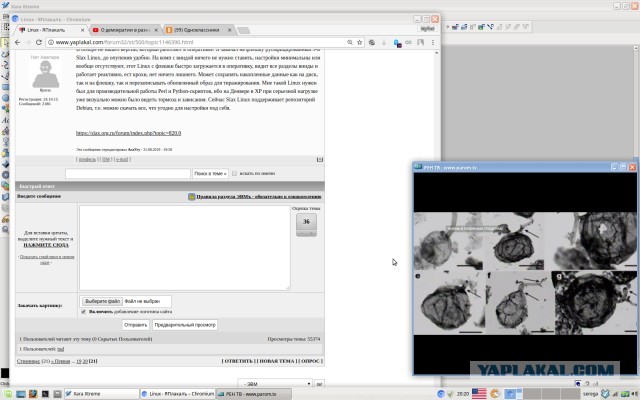This screenshot has height=400, width=640.
Task: Click the НОВАЯ ТЕМА link
Action: [277, 361]
